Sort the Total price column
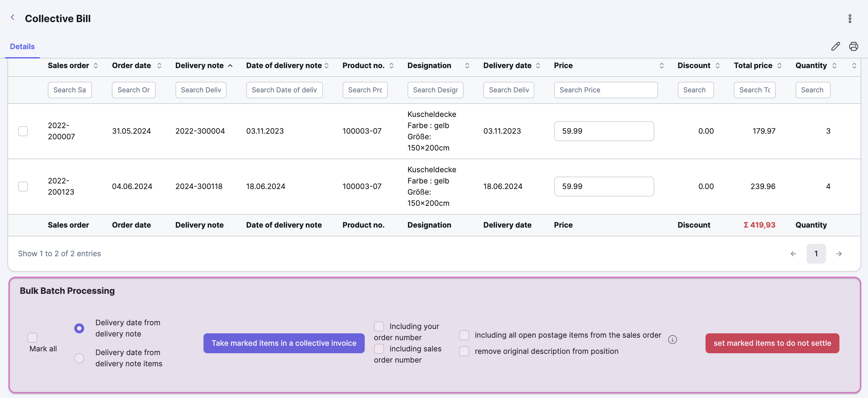This screenshot has height=398, width=868. (x=779, y=66)
